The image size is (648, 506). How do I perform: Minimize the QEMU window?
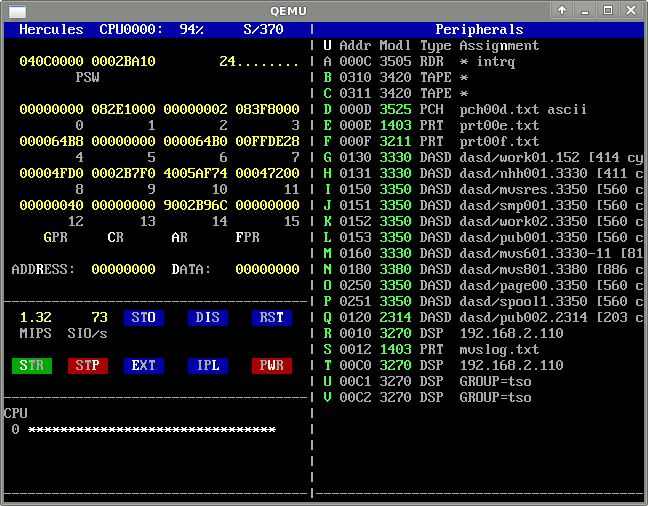coord(585,10)
